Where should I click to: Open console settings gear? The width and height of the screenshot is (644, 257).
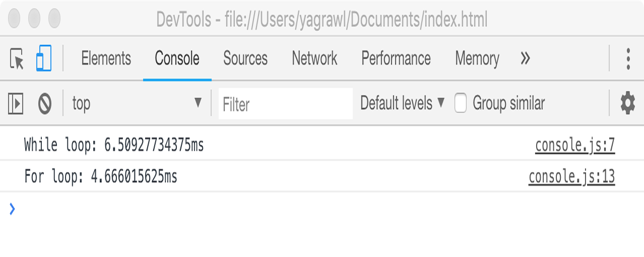pos(627,104)
